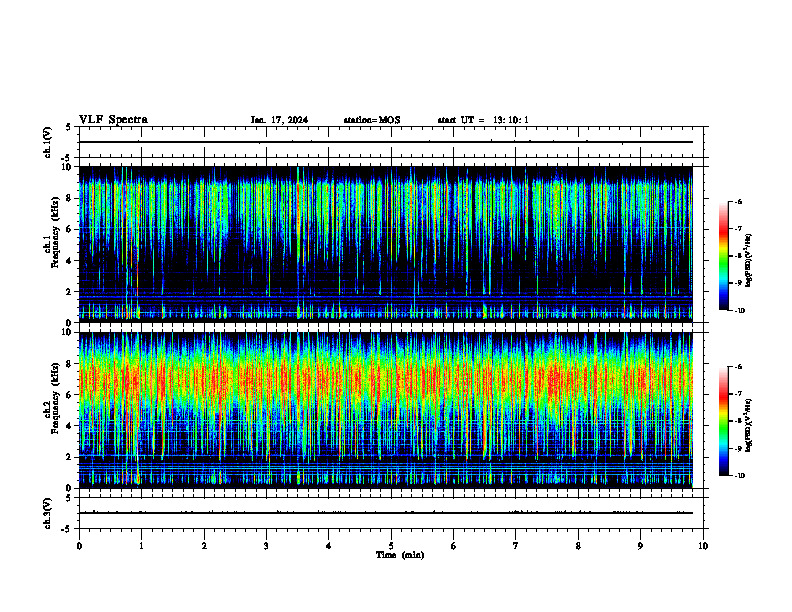Click the ch.1 color bar "-6" tick label
The height and width of the screenshot is (612, 792).
click(738, 201)
